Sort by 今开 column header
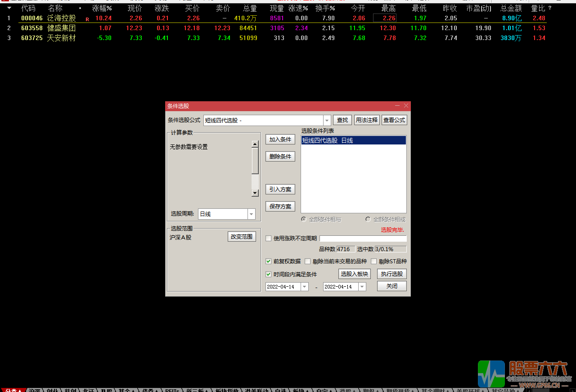Viewport: 576px width, 392px height. tap(358, 8)
